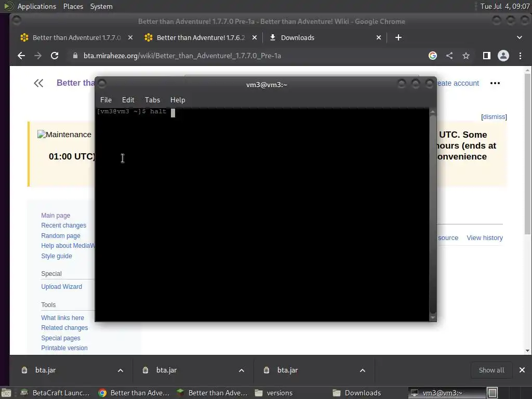Close the Better than Adventure! 1.7.6.2 tab
The width and height of the screenshot is (532, 399).
click(255, 37)
